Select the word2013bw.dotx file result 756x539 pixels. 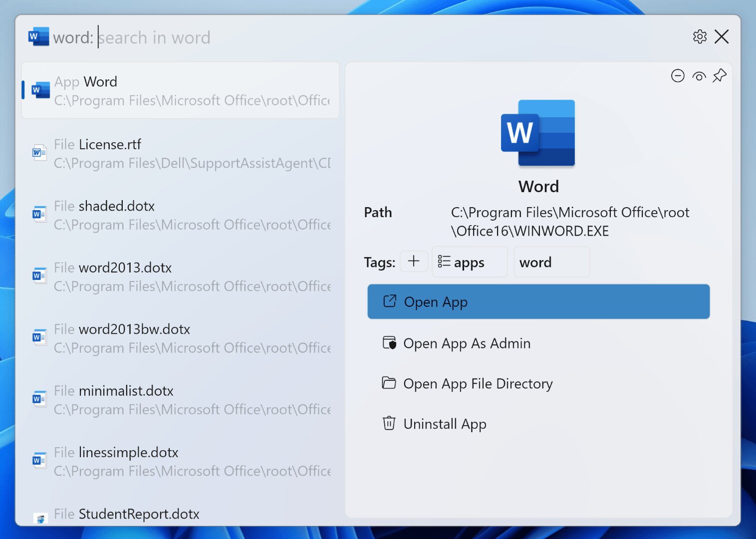point(180,338)
